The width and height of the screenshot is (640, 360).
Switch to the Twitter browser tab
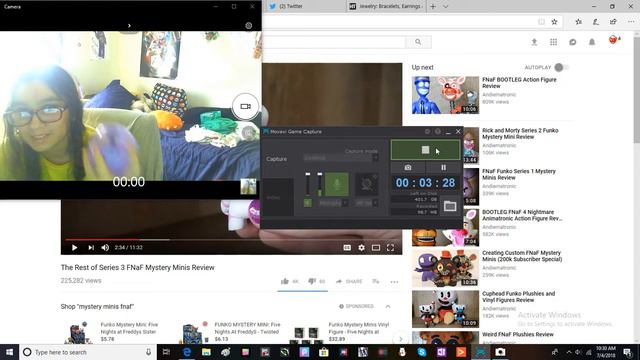pos(304,7)
